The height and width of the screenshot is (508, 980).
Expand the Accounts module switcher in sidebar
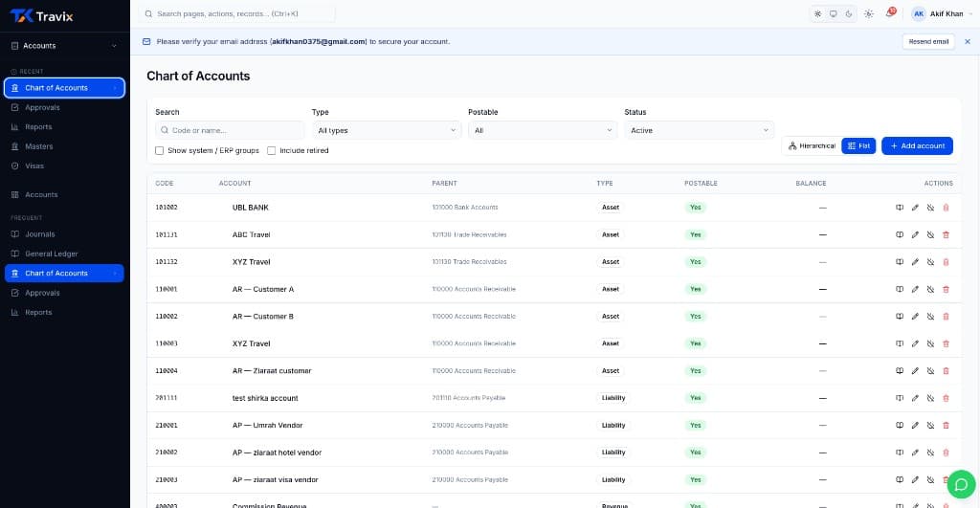64,46
